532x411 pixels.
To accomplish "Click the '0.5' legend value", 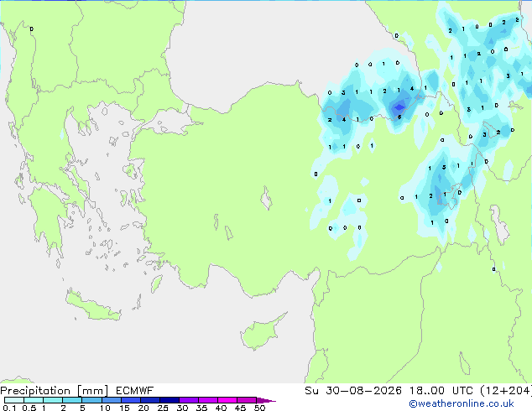I will [x=29, y=408].
